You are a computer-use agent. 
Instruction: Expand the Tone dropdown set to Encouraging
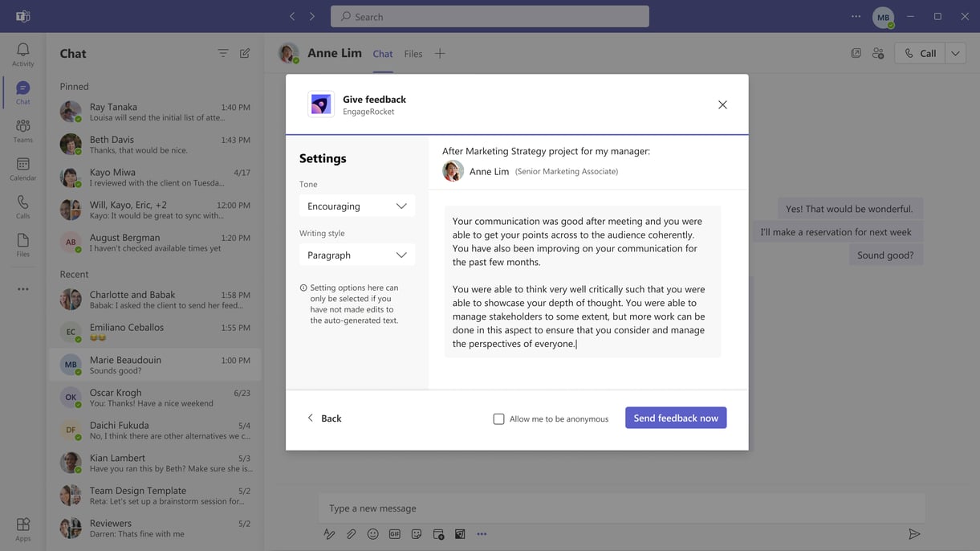(357, 206)
